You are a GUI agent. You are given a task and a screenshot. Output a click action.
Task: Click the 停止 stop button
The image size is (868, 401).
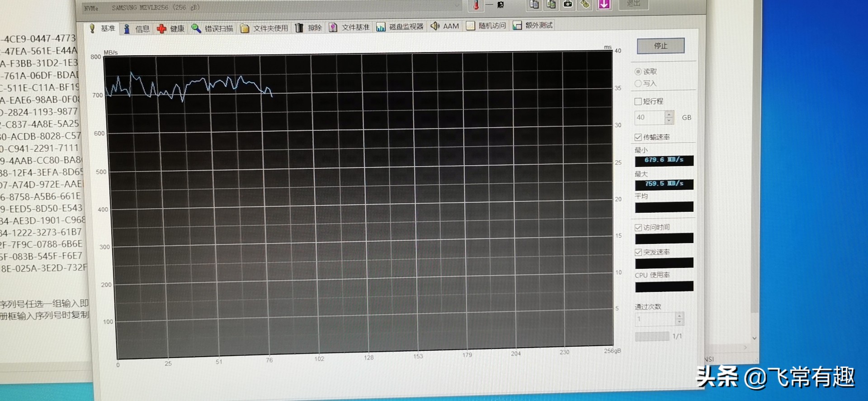[660, 46]
